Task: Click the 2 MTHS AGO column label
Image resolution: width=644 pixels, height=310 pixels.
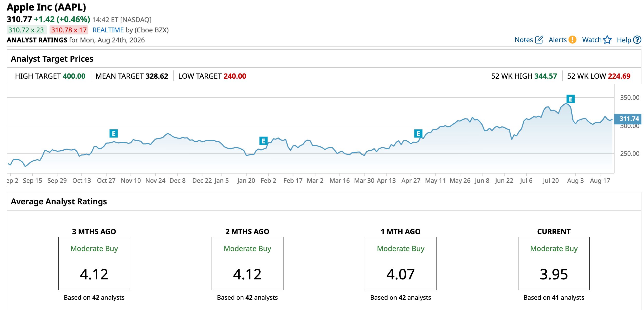Action: coord(248,232)
